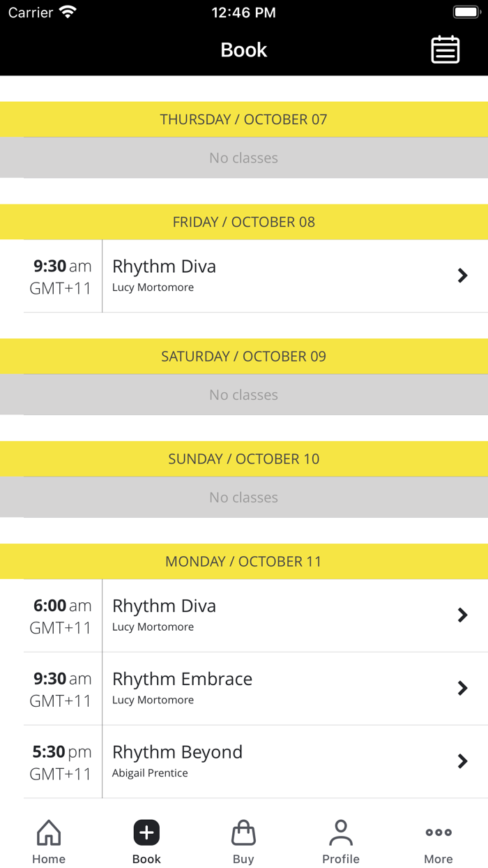Open the Profile person icon

[x=341, y=832]
